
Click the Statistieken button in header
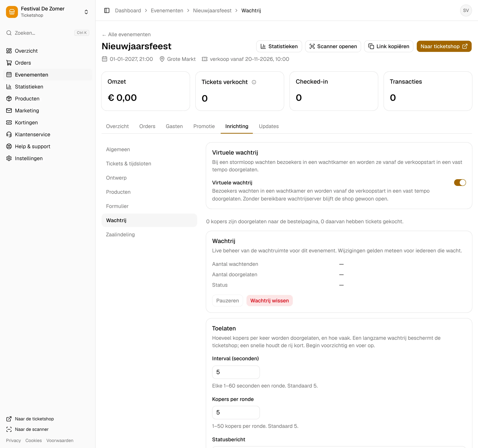(x=279, y=46)
